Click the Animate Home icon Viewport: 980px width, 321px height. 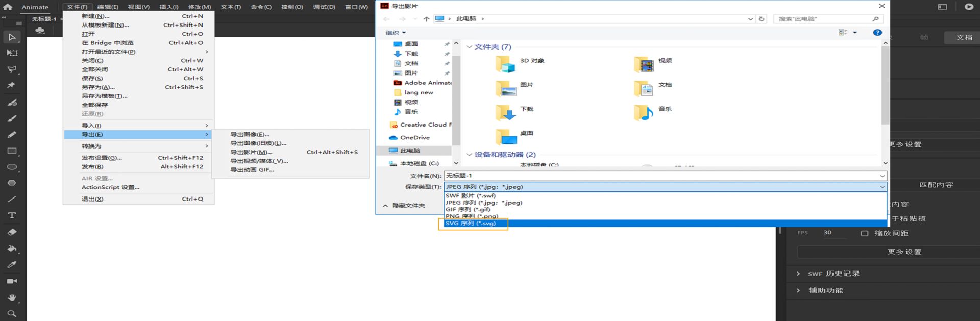point(8,7)
